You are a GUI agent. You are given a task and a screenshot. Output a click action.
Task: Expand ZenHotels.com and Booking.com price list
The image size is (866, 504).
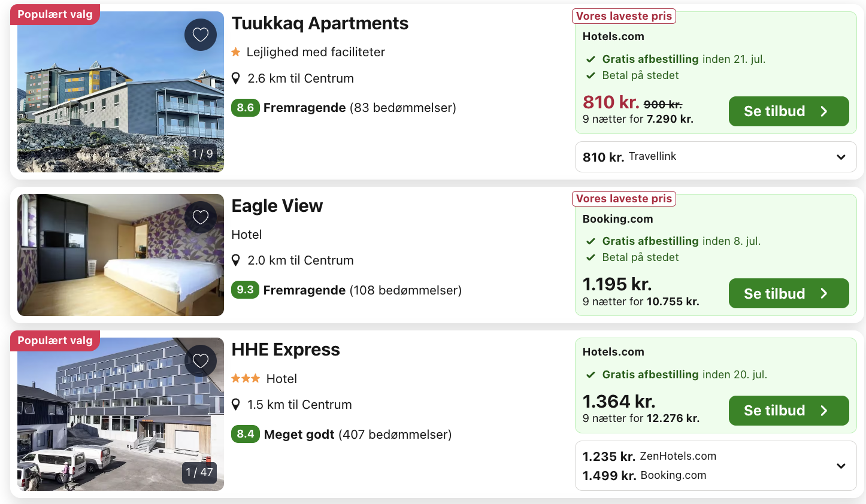[x=841, y=466]
